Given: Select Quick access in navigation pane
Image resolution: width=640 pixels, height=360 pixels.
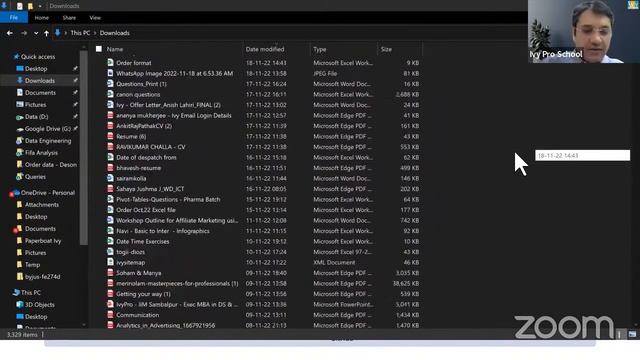Looking at the screenshot, I should tap(38, 57).
